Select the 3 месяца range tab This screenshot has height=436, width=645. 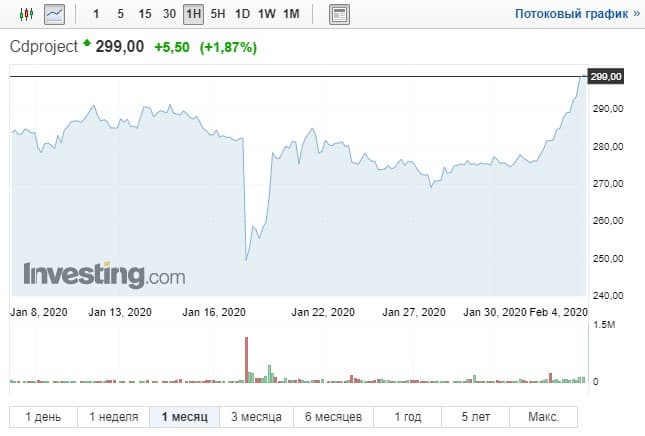pyautogui.click(x=256, y=417)
